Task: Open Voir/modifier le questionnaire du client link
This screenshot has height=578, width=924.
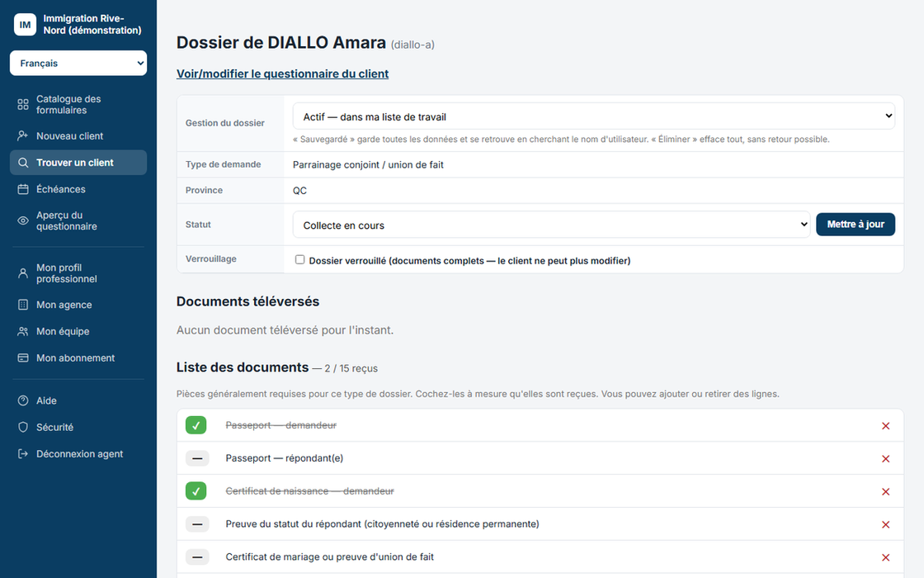Action: [282, 73]
